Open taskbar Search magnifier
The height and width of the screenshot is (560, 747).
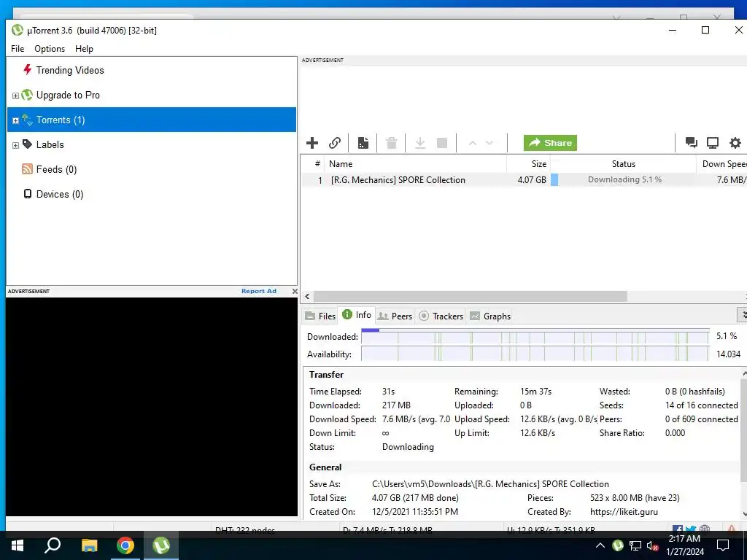point(53,545)
